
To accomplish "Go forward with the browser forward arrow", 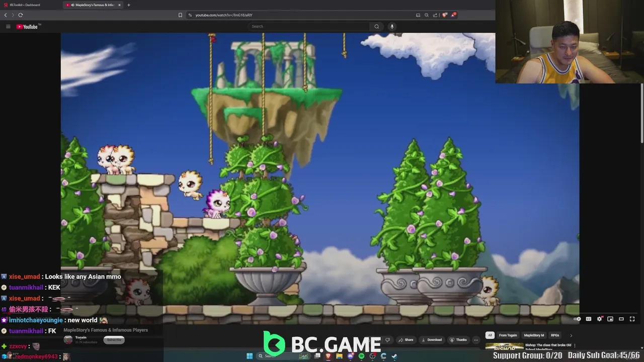I will click(13, 15).
